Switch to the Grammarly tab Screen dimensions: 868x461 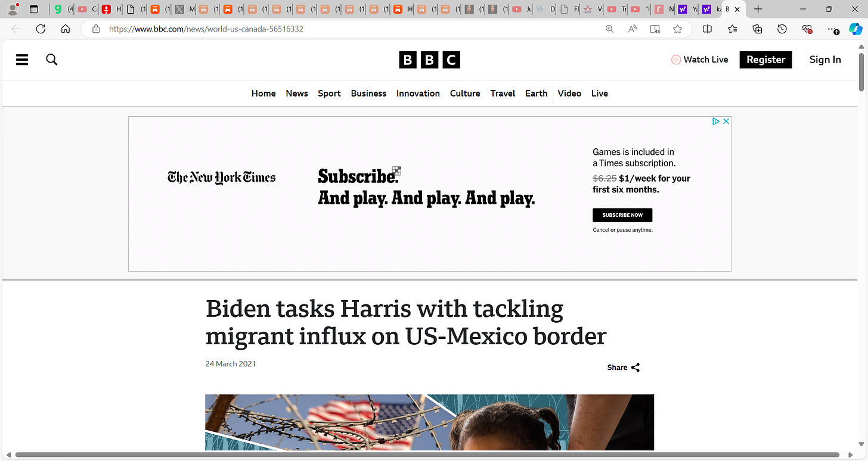(62, 9)
